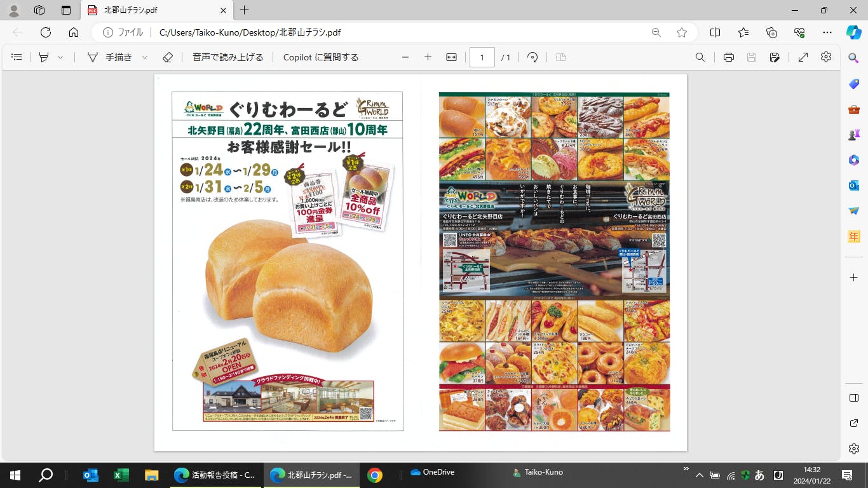Expand the 手描き draw options dropdown arrow
The height and width of the screenshot is (488, 868).
coord(145,57)
